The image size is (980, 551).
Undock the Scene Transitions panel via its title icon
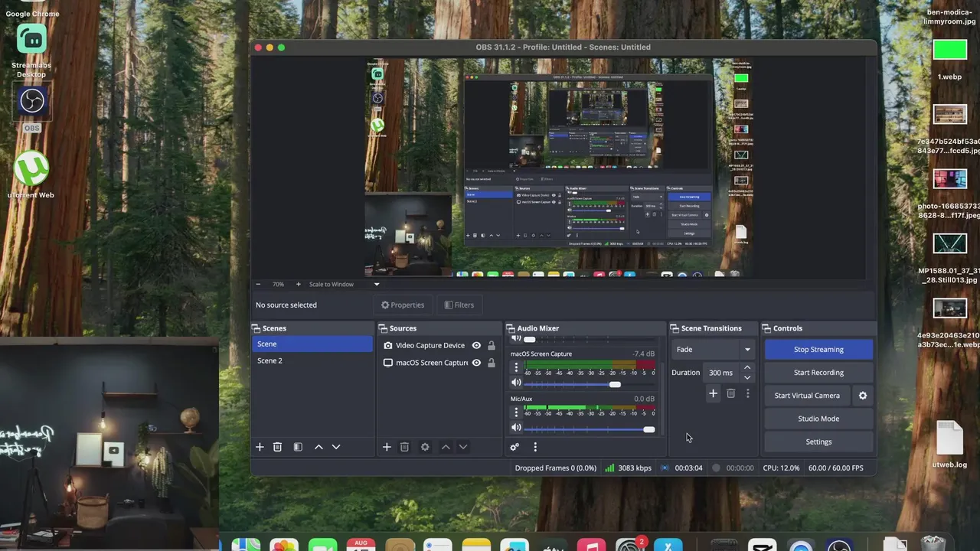[x=675, y=328]
